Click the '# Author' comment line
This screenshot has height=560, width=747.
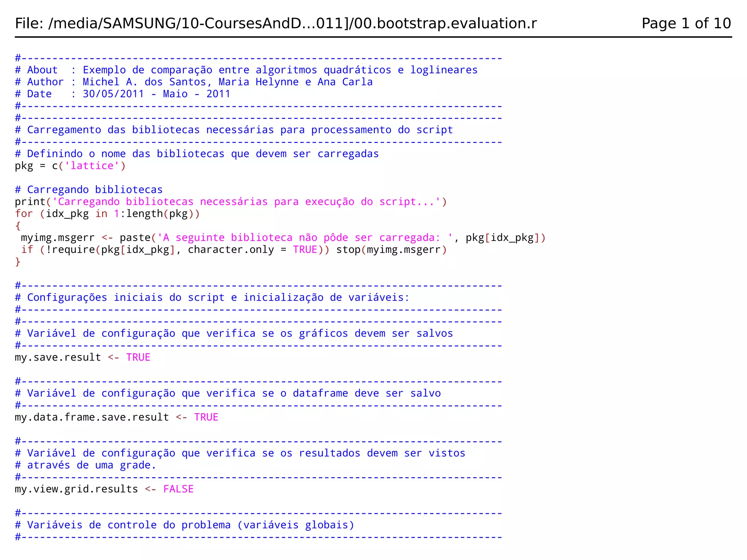pyautogui.click(x=193, y=82)
